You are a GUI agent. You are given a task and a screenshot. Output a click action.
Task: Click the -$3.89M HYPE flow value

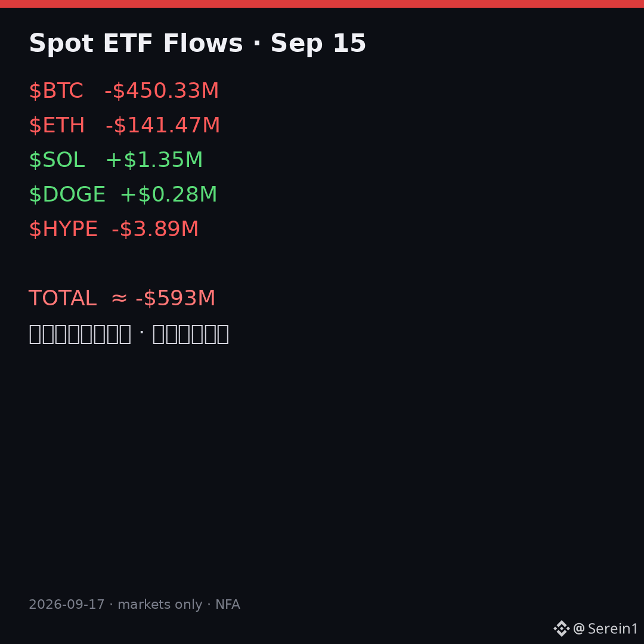coord(155,228)
